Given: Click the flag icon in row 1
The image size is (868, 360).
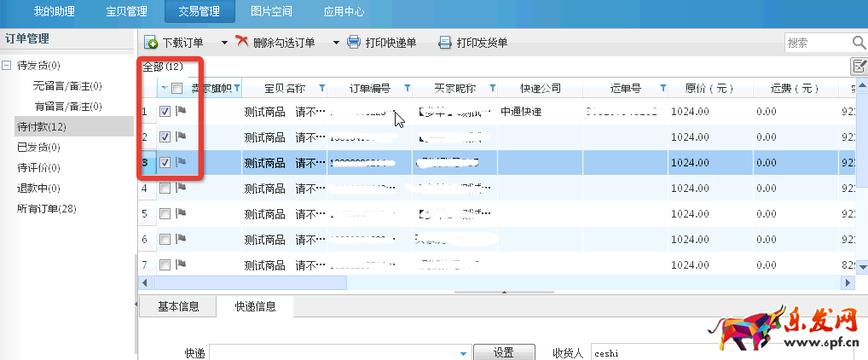Looking at the screenshot, I should point(181,111).
